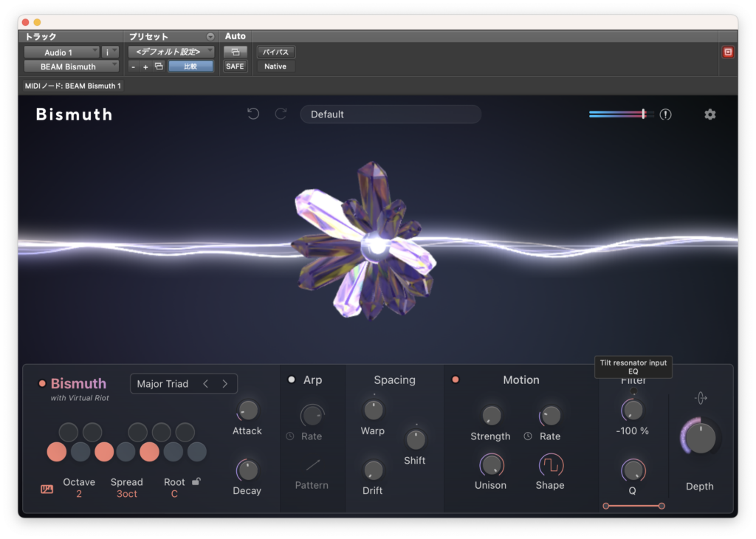Undo the last change in Bismuth

click(253, 114)
